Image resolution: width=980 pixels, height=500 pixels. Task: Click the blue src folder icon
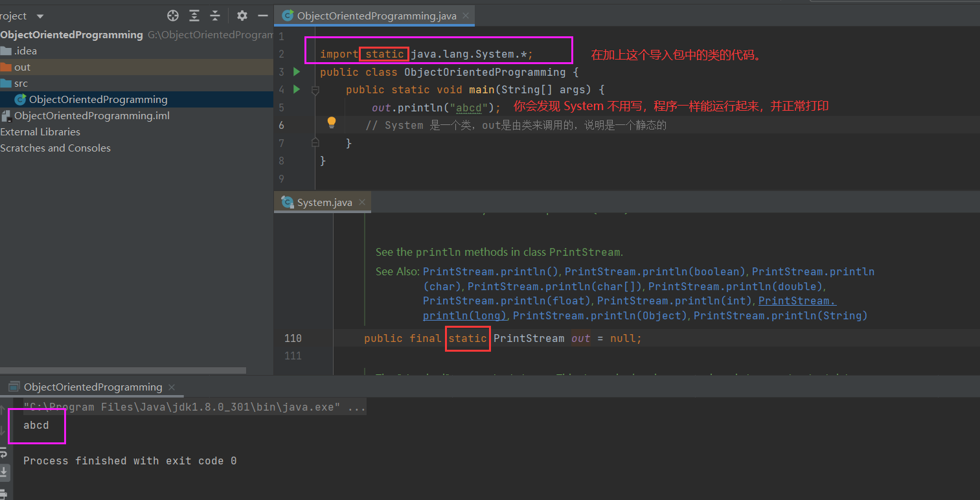[5, 84]
